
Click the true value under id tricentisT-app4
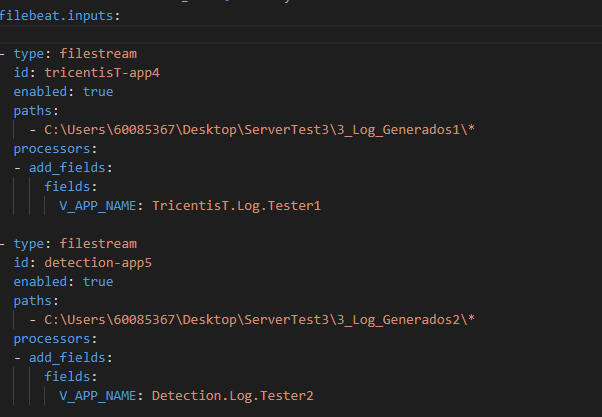[98, 91]
